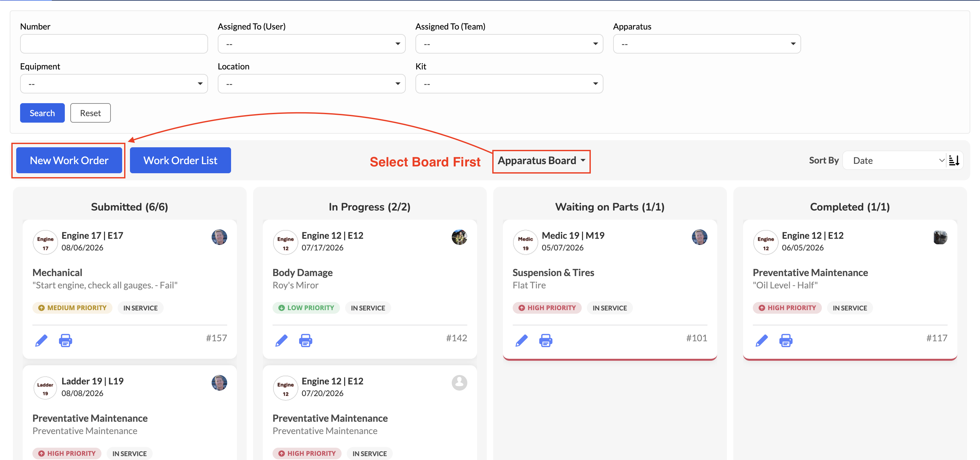Screen dimensions: 980x460
Task: Click assignee avatar on Engine 17 card
Action: (219, 237)
